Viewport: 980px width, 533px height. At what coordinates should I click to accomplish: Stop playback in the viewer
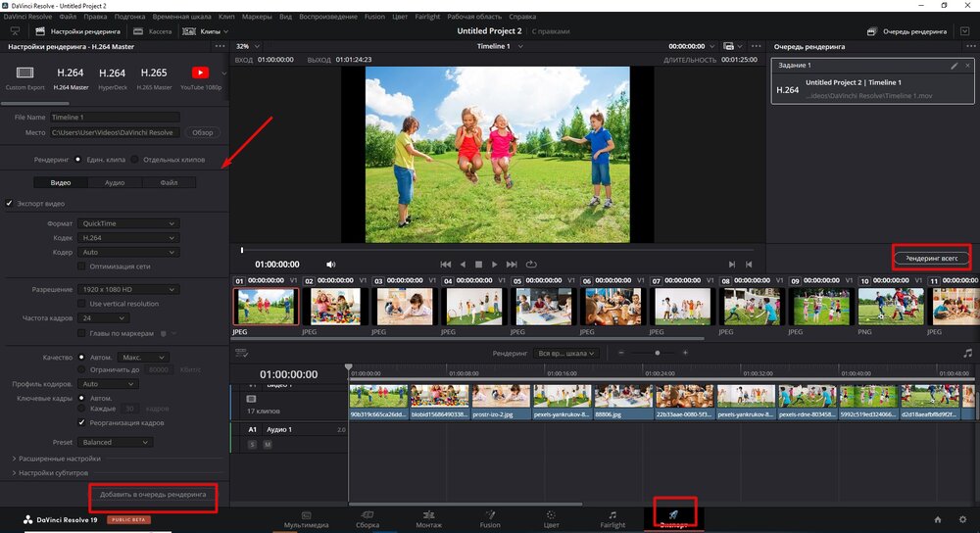pos(478,265)
